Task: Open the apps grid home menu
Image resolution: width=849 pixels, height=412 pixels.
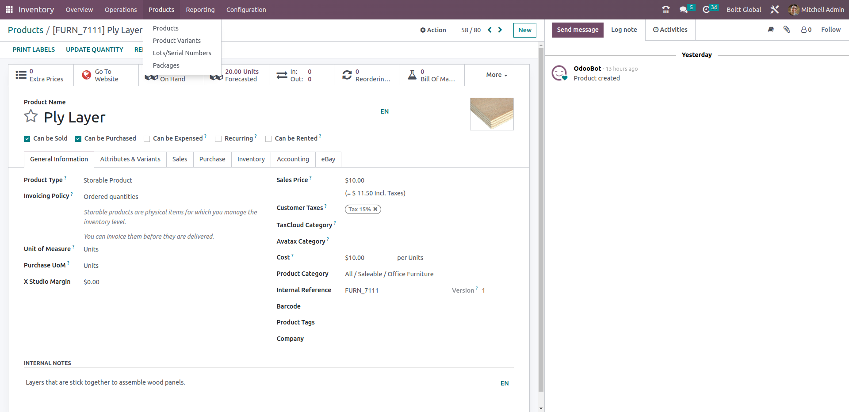Action: click(9, 10)
